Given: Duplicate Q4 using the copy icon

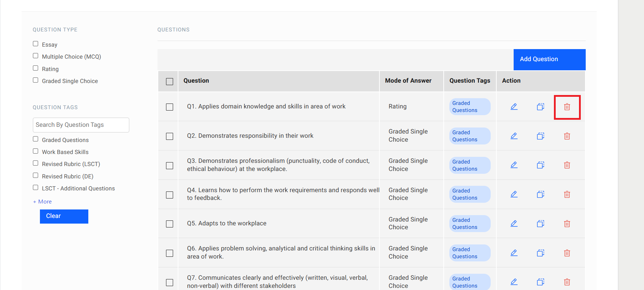Looking at the screenshot, I should point(540,194).
